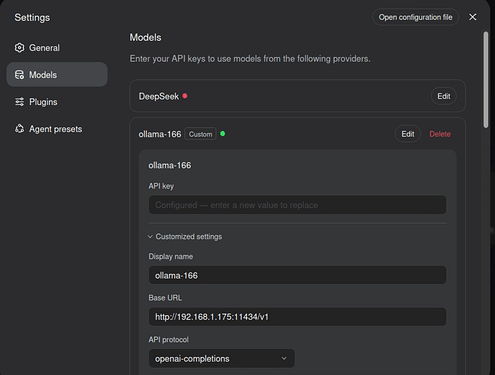Go to the Plugins settings section
This screenshot has height=375, width=495.
coord(57,102)
